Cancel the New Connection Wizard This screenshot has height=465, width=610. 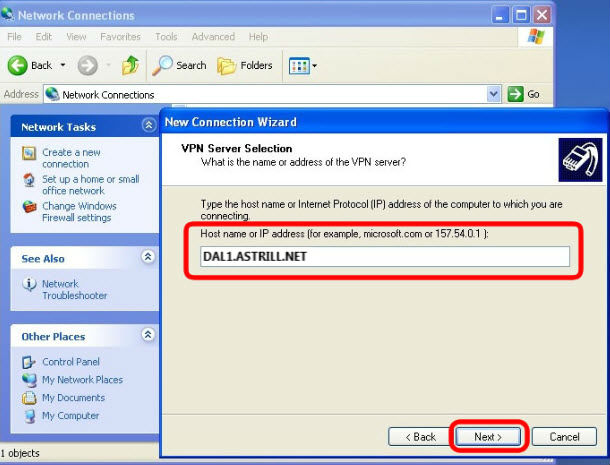(x=564, y=437)
